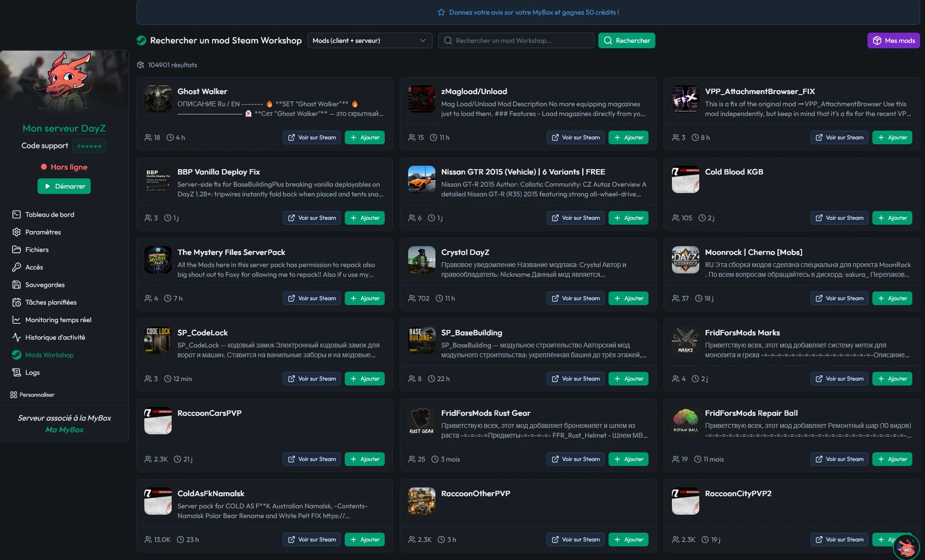Click the results package icon near 104901

pyautogui.click(x=140, y=65)
